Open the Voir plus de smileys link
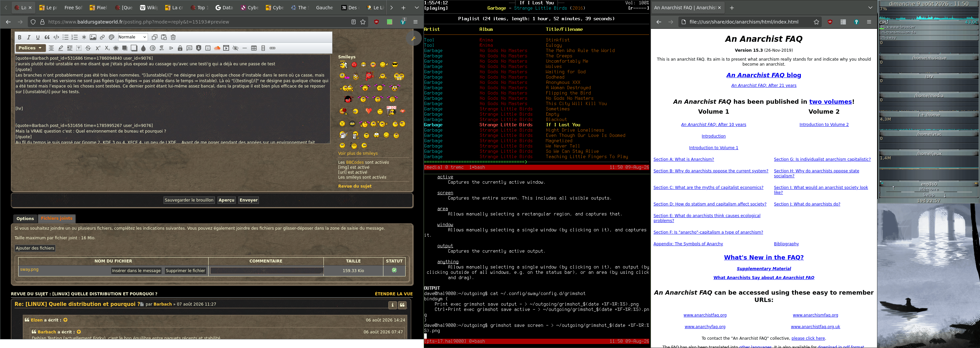Viewport: 980px width, 348px height. (358, 153)
